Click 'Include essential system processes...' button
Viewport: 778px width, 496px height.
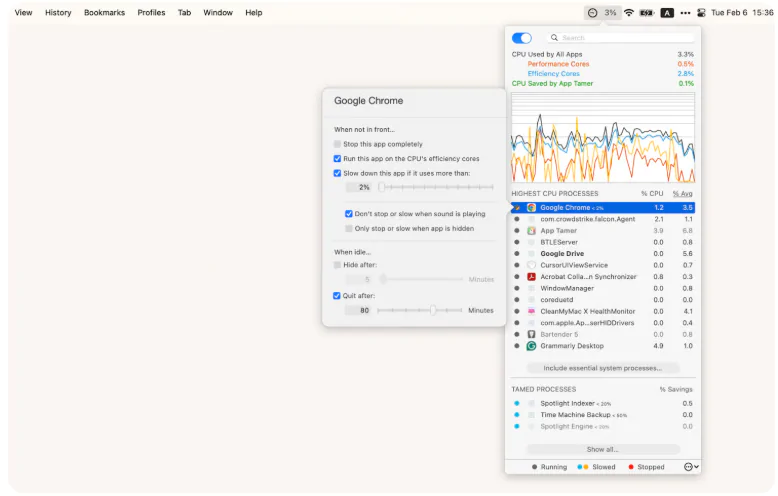coord(602,368)
